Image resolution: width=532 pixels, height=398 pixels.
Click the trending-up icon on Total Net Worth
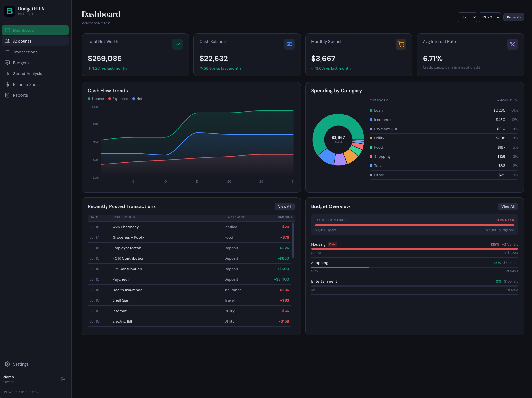[177, 44]
